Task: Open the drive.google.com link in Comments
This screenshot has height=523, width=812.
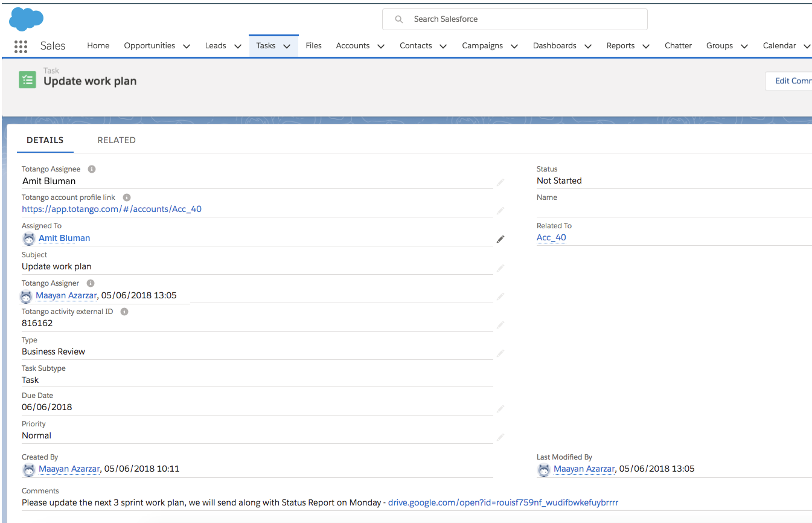Action: point(503,502)
